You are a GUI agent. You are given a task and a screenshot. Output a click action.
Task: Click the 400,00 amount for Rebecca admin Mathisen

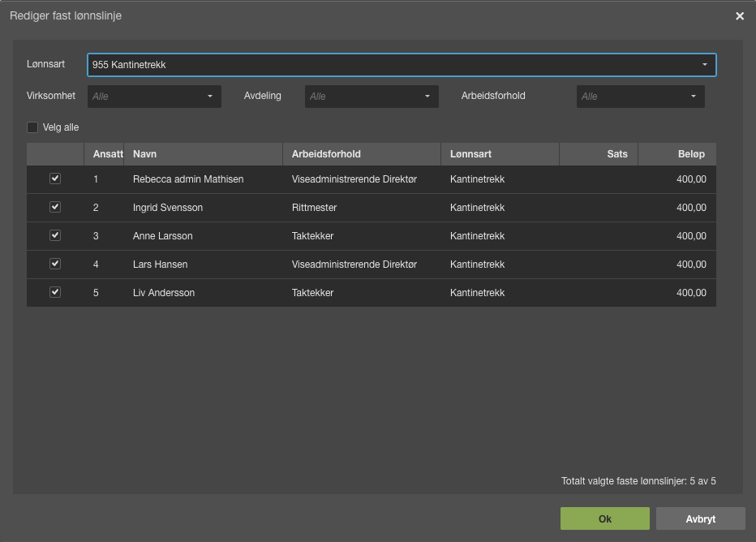click(x=691, y=179)
